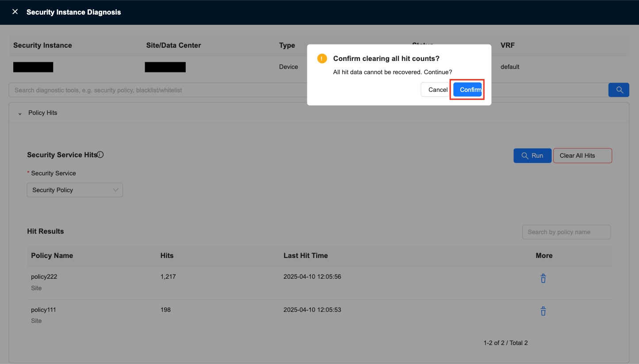Click the 1,217 hits value
The image size is (639, 364).
pos(168,277)
